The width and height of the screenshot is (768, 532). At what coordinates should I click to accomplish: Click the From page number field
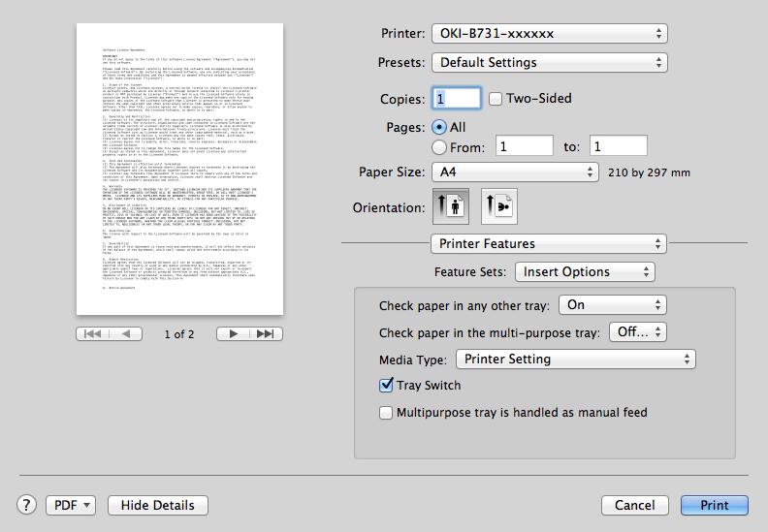click(x=525, y=146)
